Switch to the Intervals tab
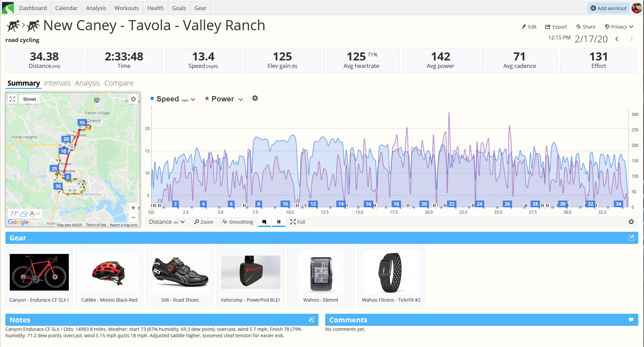This screenshot has height=347, width=644. 57,83
